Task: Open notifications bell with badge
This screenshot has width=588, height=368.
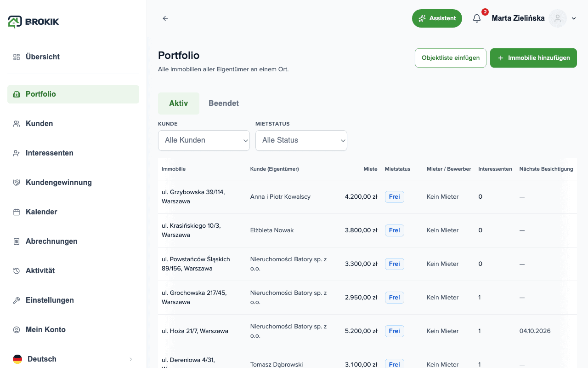Action: (477, 18)
